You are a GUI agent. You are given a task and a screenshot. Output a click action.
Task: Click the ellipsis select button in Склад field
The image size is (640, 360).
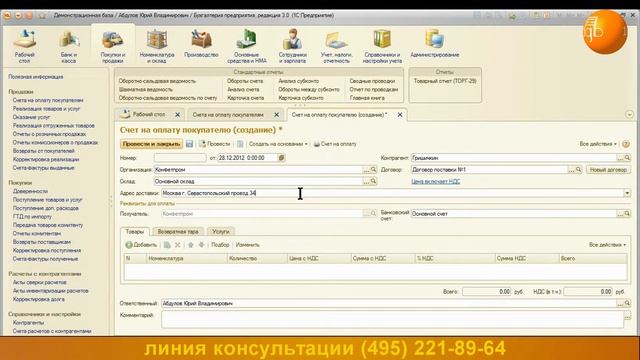pos(367,181)
